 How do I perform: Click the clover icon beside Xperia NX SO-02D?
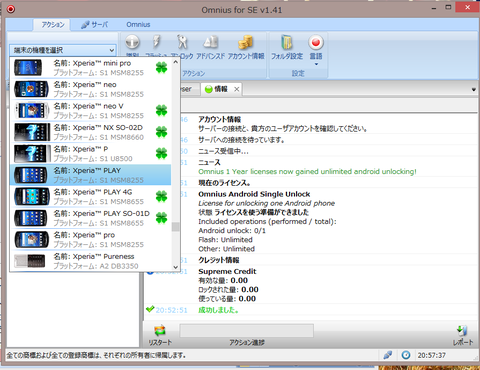pos(161,132)
